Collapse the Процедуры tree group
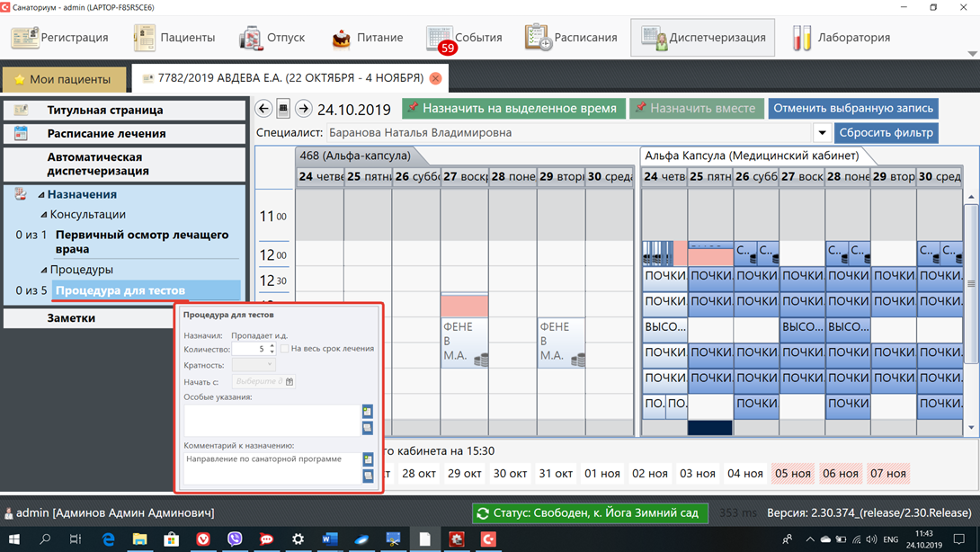The height and width of the screenshot is (552, 980). click(x=44, y=270)
